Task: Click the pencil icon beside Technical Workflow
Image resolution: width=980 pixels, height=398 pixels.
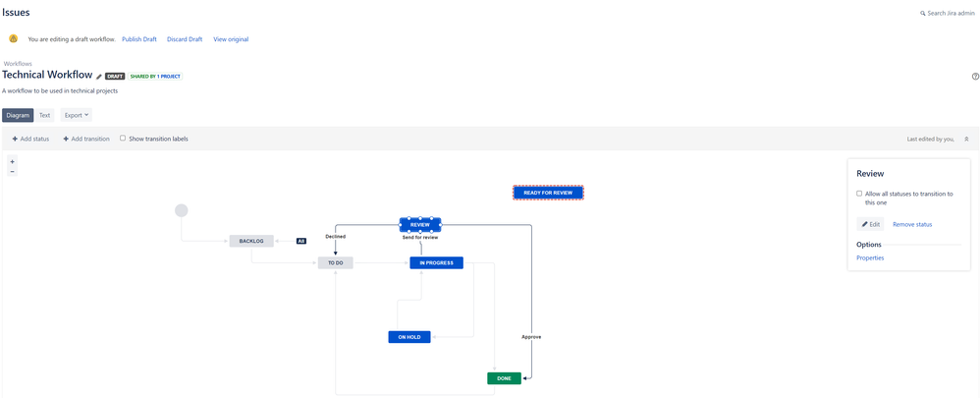Action: click(99, 77)
